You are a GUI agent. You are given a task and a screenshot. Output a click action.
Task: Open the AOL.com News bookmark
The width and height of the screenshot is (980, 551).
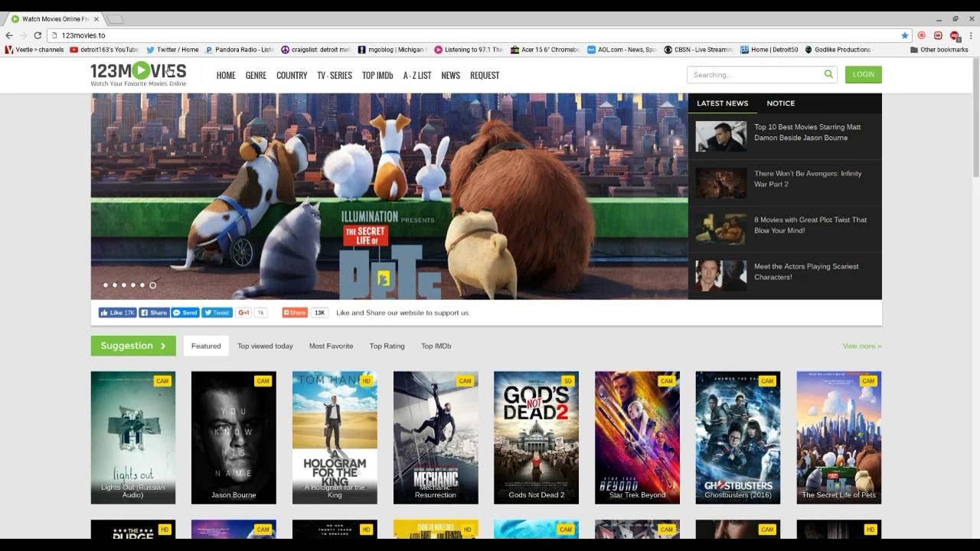(622, 50)
